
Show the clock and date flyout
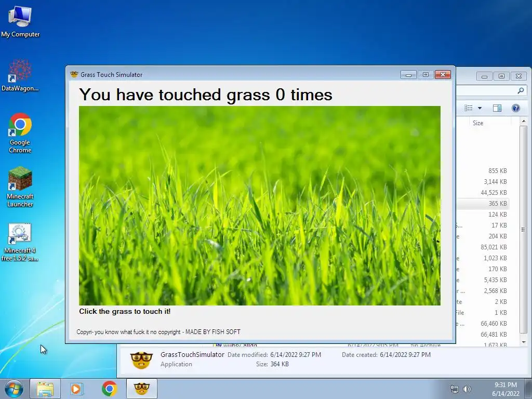pyautogui.click(x=506, y=389)
